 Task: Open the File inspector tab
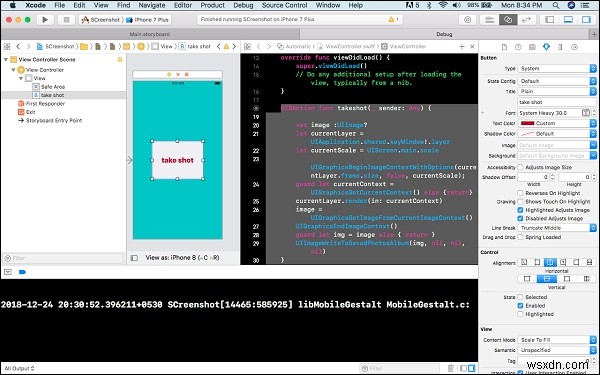coord(504,47)
